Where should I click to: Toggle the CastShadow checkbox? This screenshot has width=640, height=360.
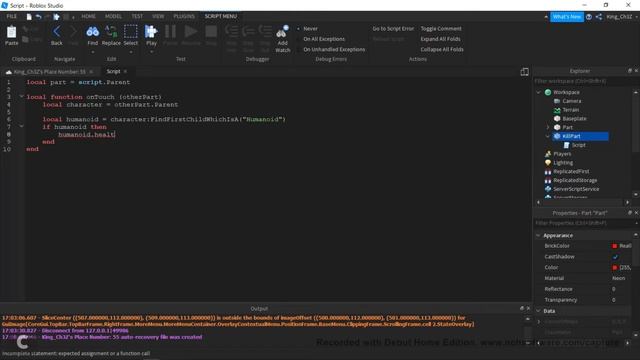[615, 257]
